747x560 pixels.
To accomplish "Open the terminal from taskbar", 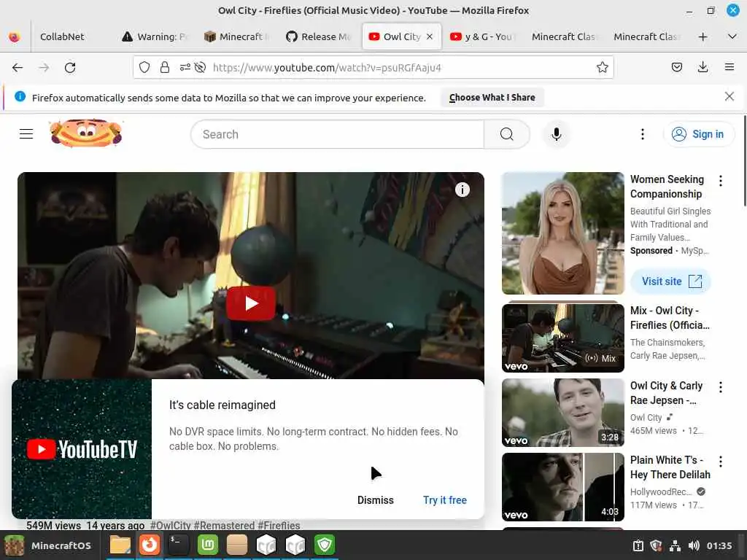I will 179,545.
